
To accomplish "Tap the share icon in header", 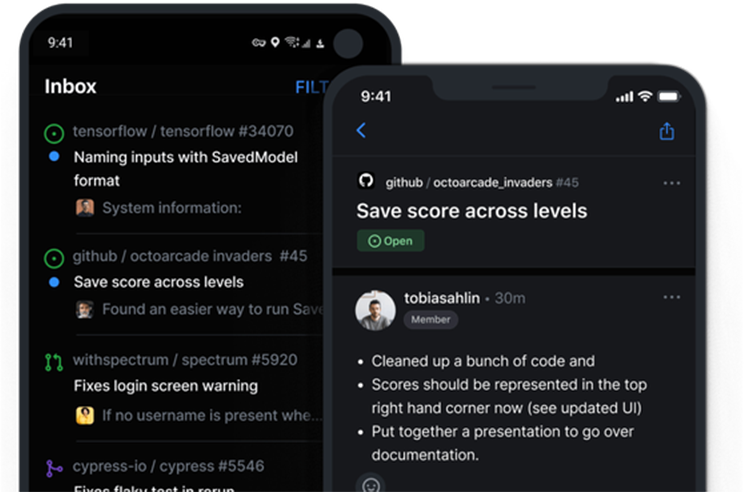I will [667, 131].
